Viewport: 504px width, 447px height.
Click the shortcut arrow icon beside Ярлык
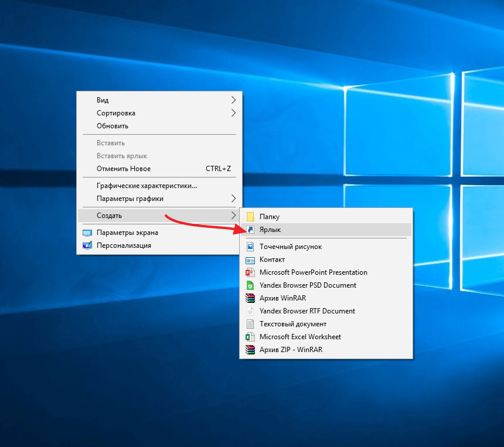(x=250, y=230)
